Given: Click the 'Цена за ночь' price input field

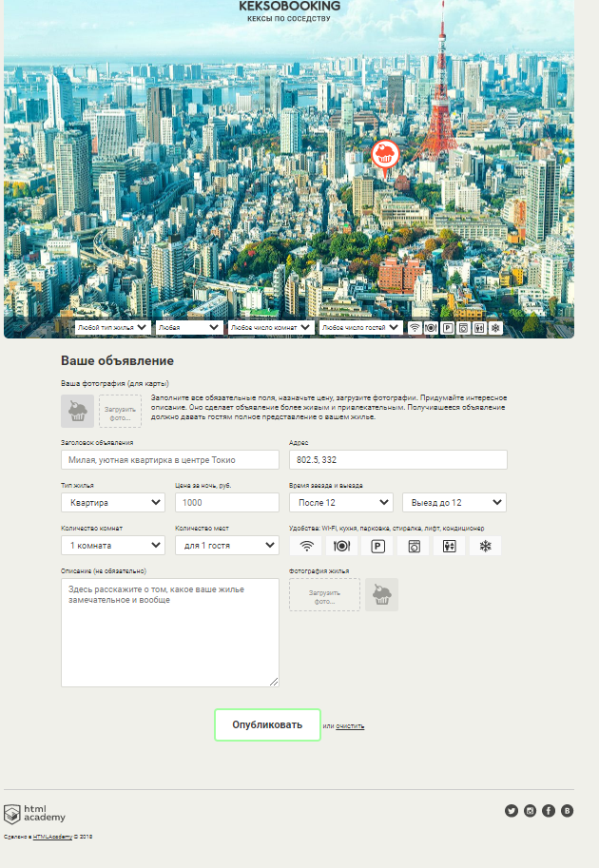Looking at the screenshot, I should coord(226,502).
